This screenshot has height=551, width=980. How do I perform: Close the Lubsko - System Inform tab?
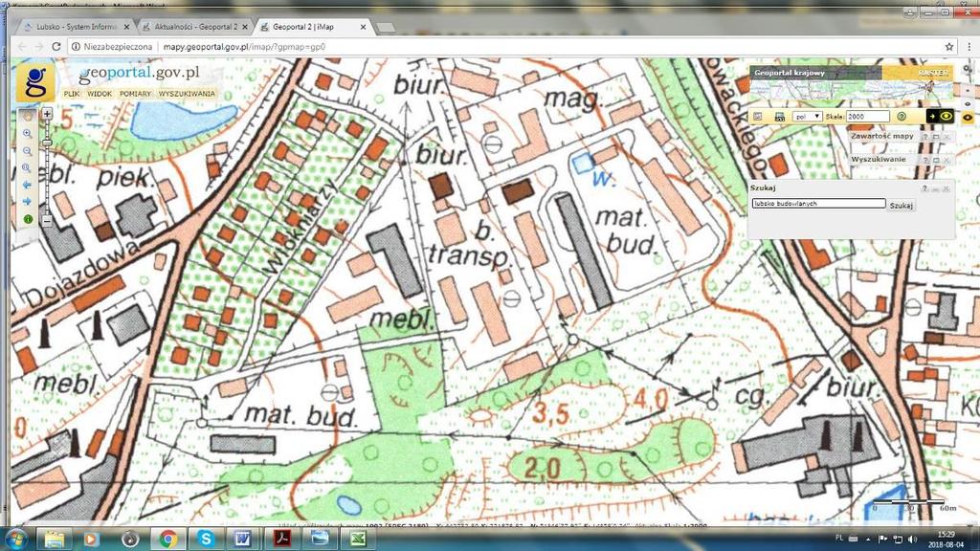pyautogui.click(x=127, y=27)
